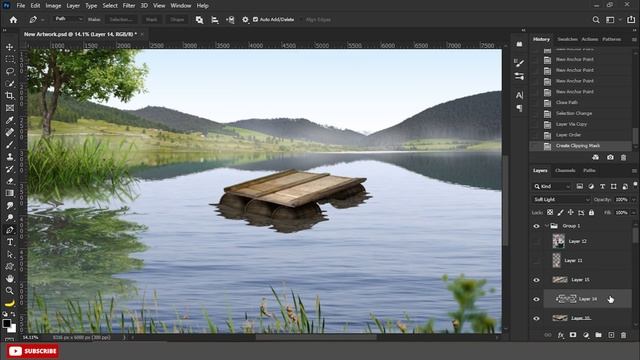
Task: Select the Zoom tool
Action: pos(9,291)
